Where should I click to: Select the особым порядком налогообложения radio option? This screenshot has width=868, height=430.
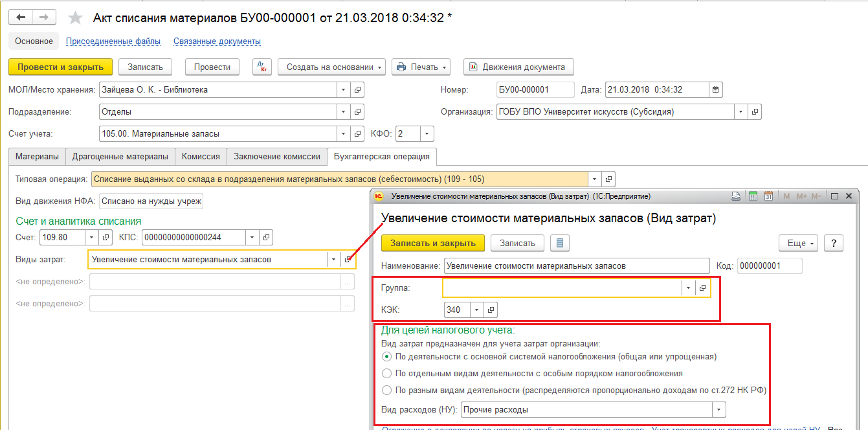pos(386,373)
